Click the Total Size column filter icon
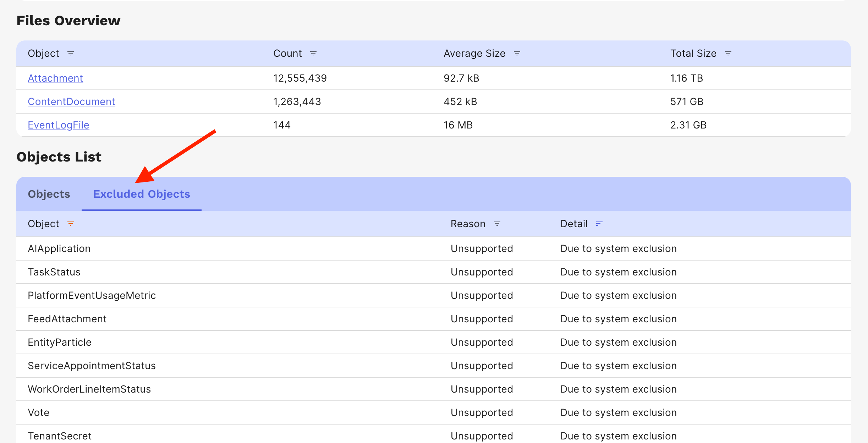This screenshot has height=443, width=868. point(728,53)
